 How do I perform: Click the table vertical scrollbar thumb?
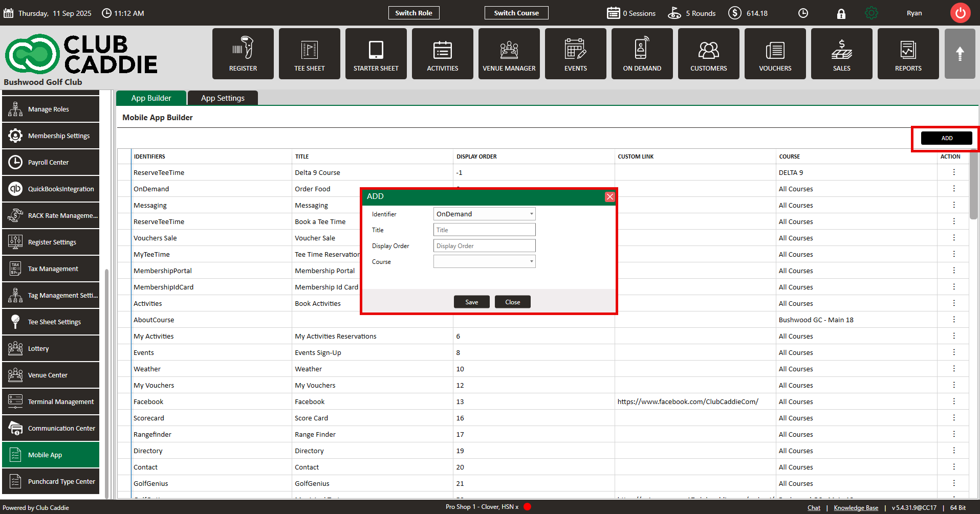[973, 185]
